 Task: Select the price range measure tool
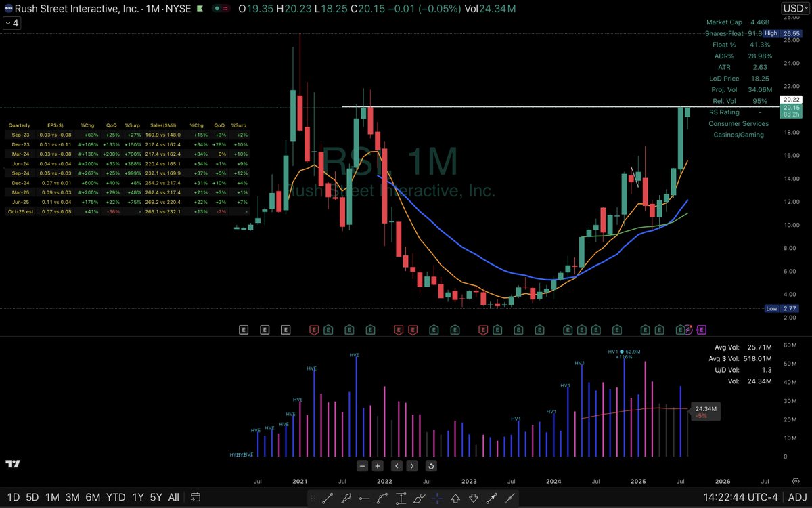pyautogui.click(x=401, y=497)
